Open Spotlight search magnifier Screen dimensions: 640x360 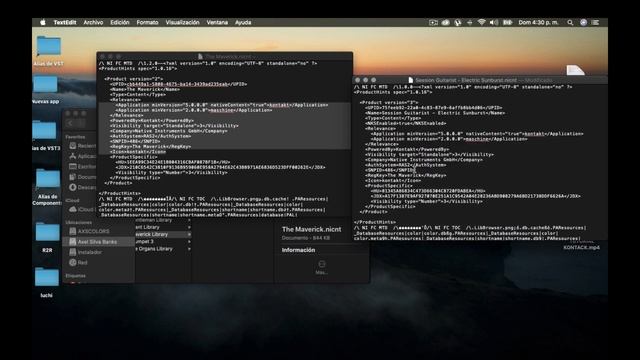tap(570, 22)
